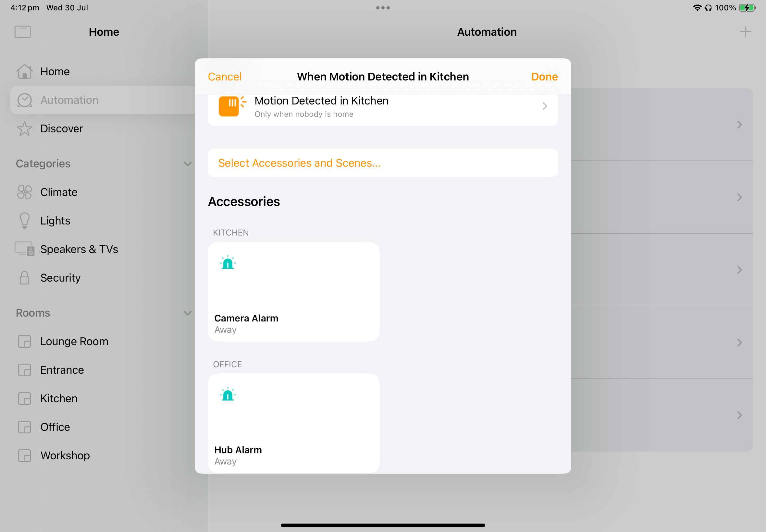Choose Select Accessories and Scenes
This screenshot has width=766, height=532.
click(299, 163)
